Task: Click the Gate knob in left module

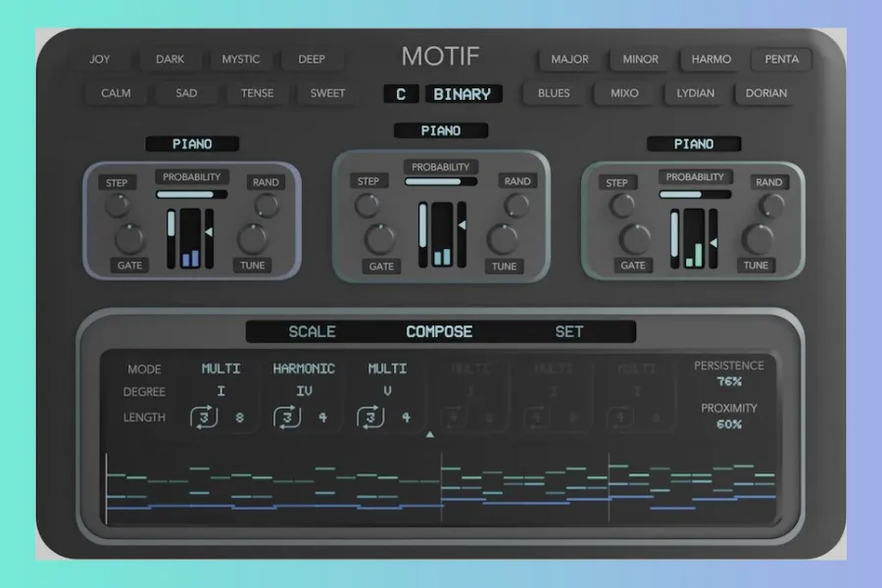Action: pos(129,239)
